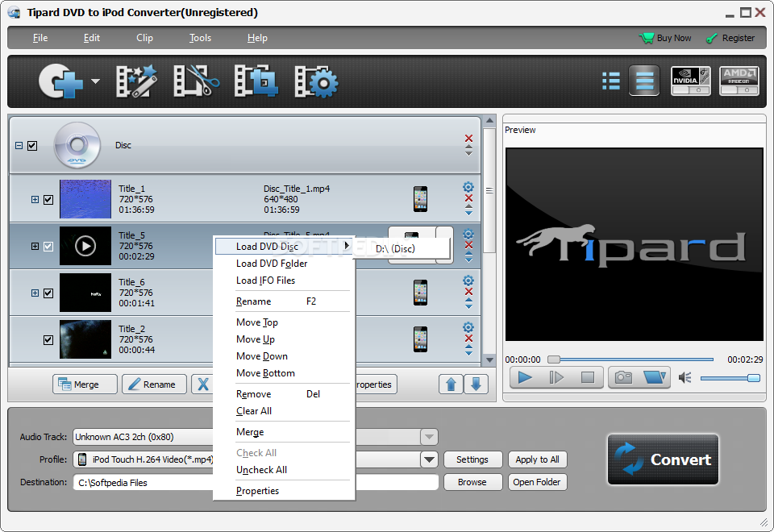Click Title_2 iPod profile icon
Viewport: 774px width, 532px height.
pos(421,339)
